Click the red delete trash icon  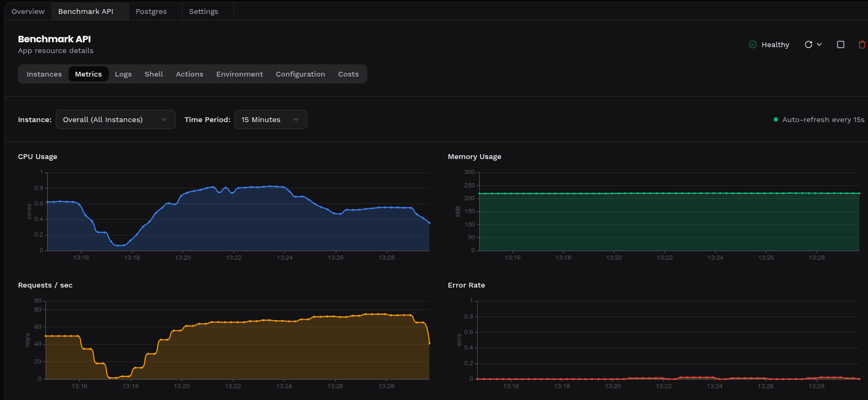point(862,44)
